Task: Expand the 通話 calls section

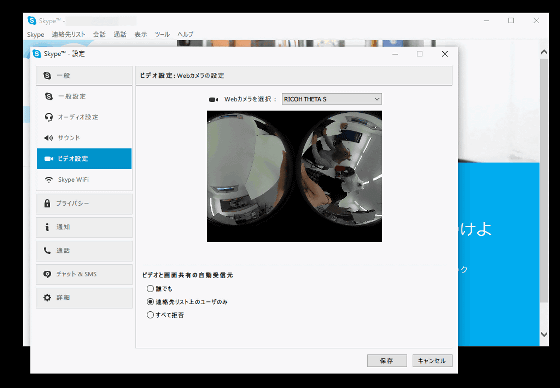Action: [84, 251]
